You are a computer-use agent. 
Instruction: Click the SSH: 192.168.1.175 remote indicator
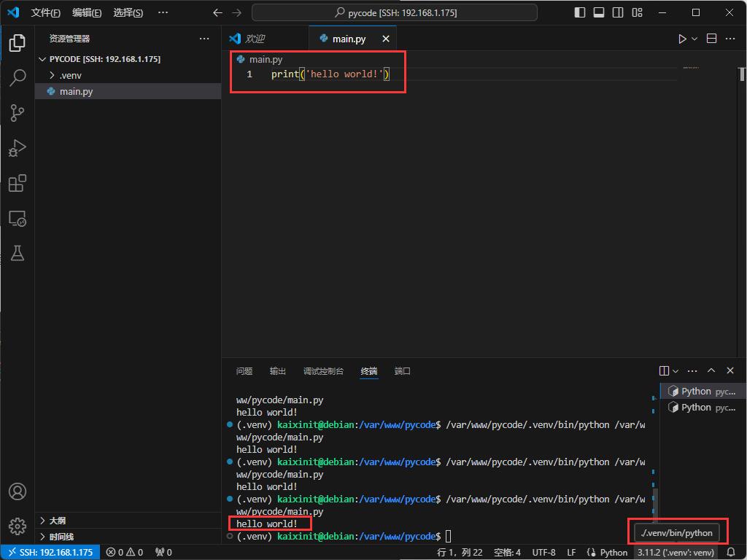pyautogui.click(x=48, y=552)
